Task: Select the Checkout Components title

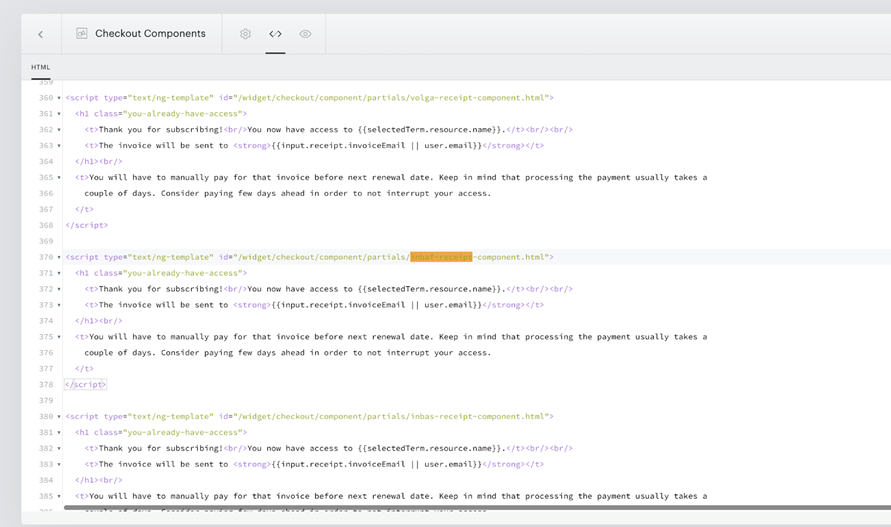Action: pos(150,34)
